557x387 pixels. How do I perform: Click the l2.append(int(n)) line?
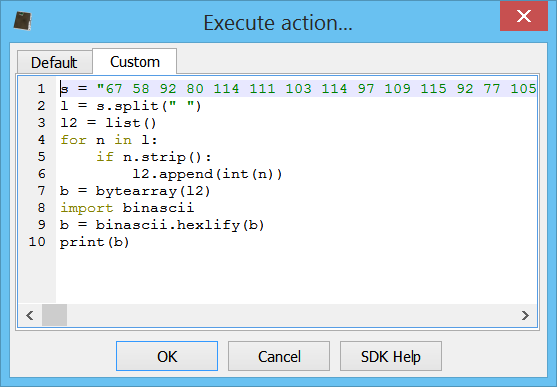pyautogui.click(x=207, y=174)
